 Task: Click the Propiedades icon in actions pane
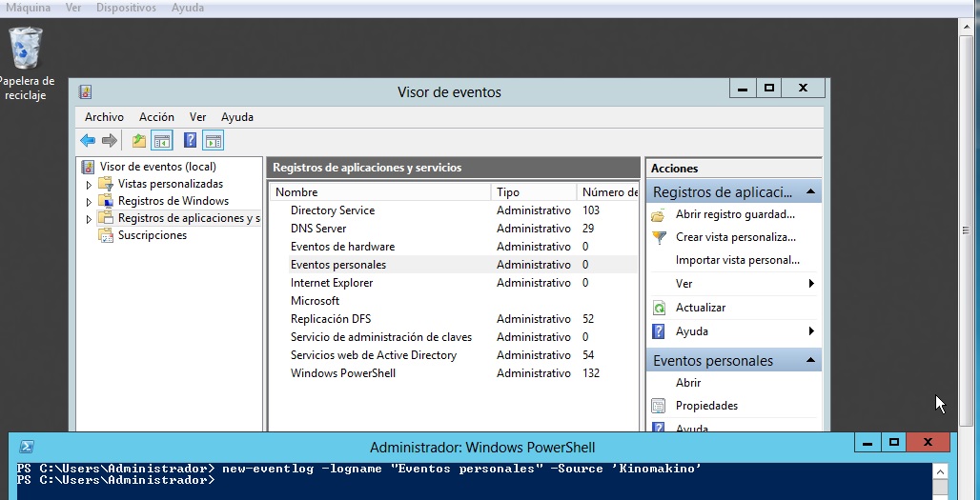658,406
